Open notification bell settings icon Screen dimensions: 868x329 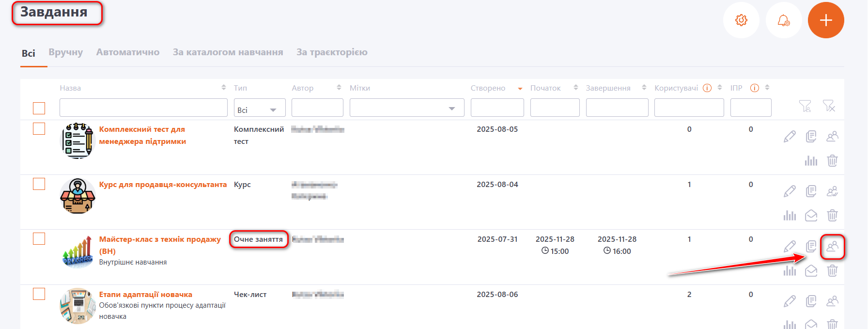tap(783, 20)
